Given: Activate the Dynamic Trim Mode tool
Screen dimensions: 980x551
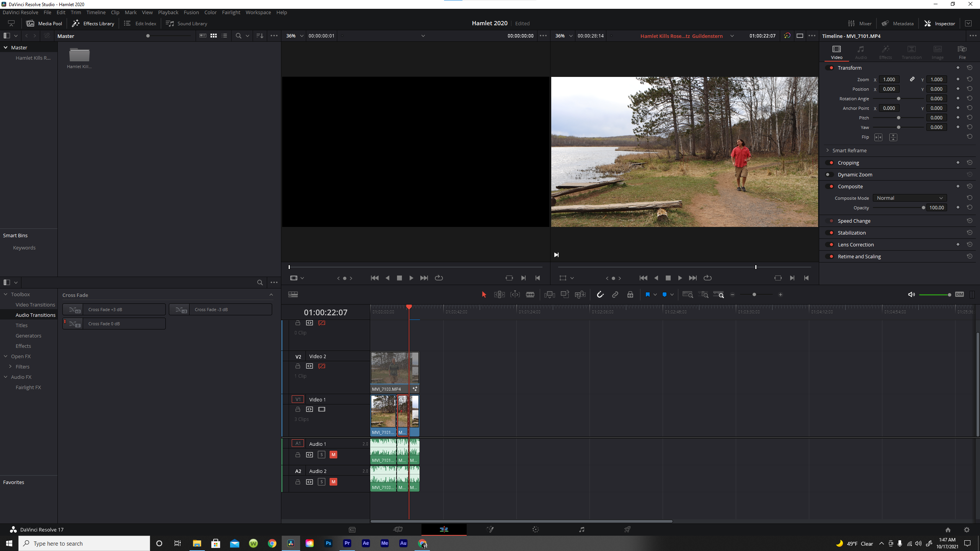Looking at the screenshot, I should click(x=515, y=294).
